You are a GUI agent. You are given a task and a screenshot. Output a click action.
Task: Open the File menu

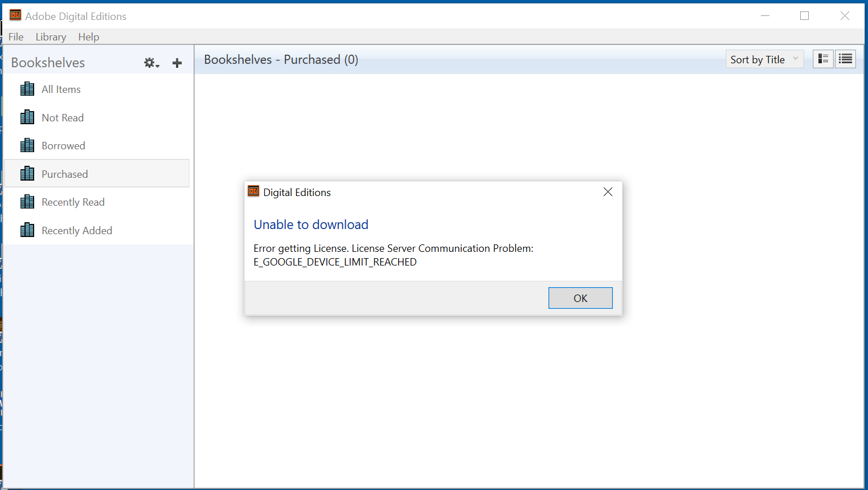(x=15, y=36)
